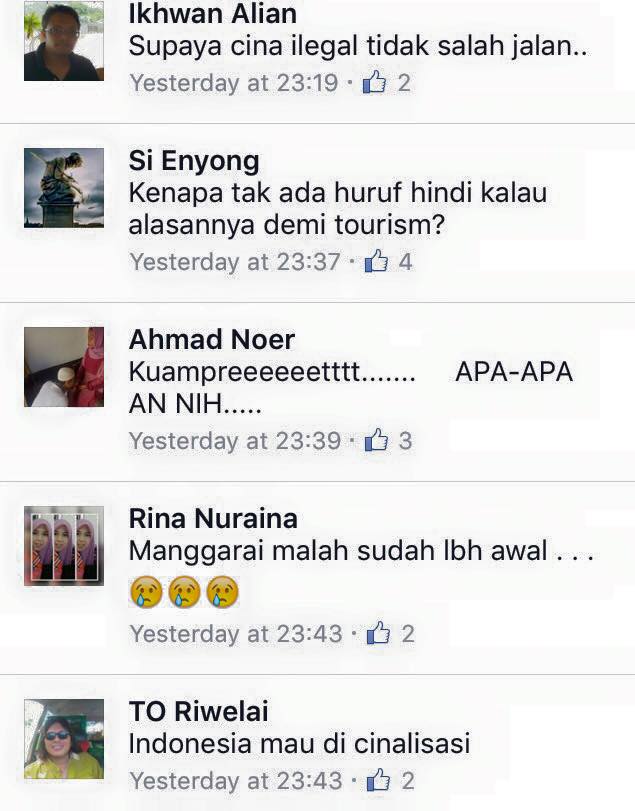
Task: Open the Ahmad Noer name link
Action: coord(211,339)
